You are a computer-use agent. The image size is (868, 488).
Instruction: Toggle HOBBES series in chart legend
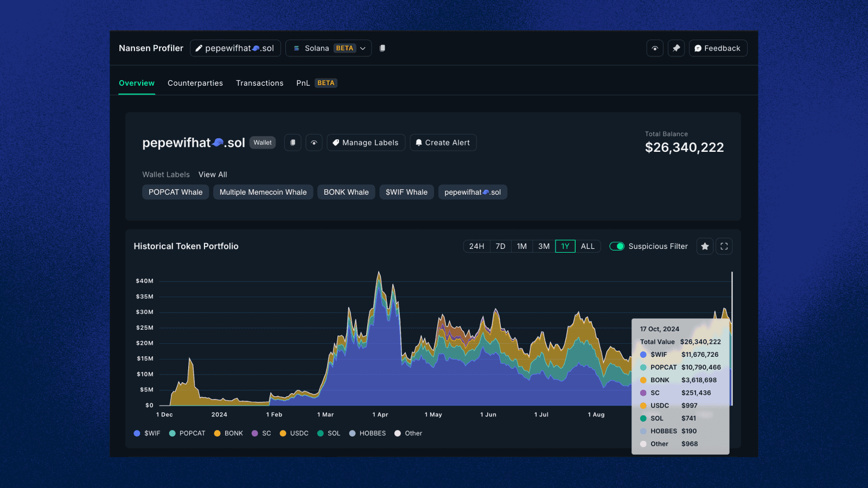pos(367,433)
